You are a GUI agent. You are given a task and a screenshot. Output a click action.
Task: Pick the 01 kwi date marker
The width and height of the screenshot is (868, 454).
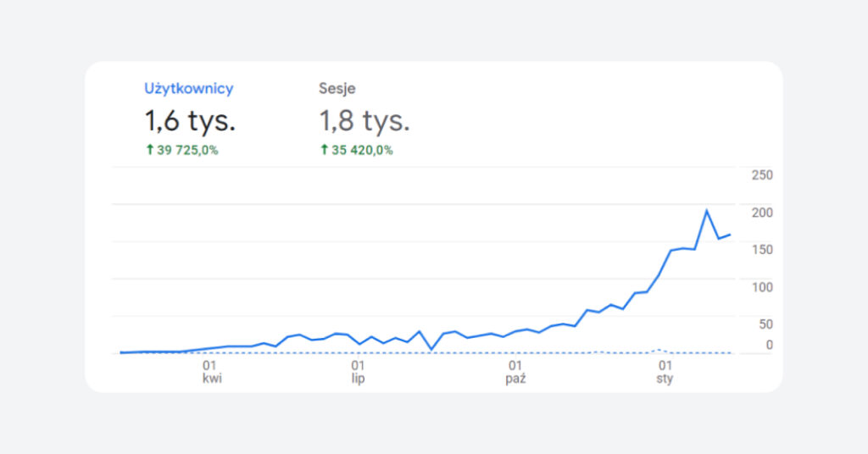(x=211, y=372)
